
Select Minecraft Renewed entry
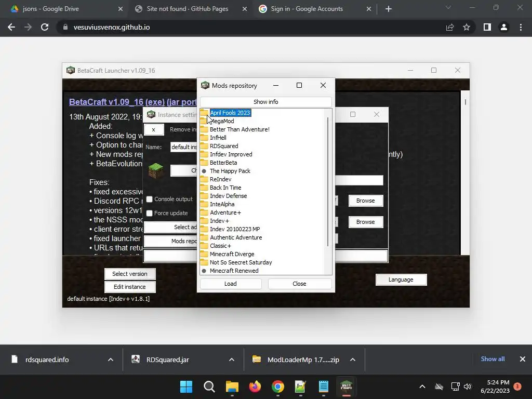point(234,271)
